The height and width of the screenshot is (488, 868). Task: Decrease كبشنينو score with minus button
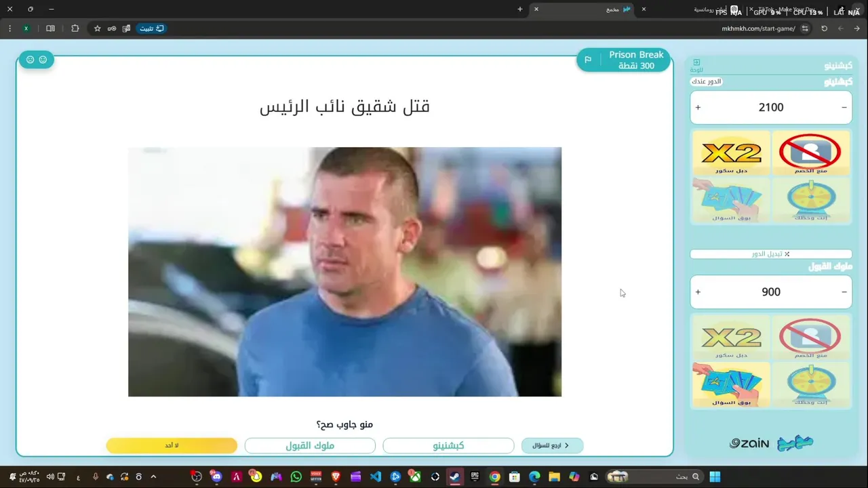click(844, 107)
